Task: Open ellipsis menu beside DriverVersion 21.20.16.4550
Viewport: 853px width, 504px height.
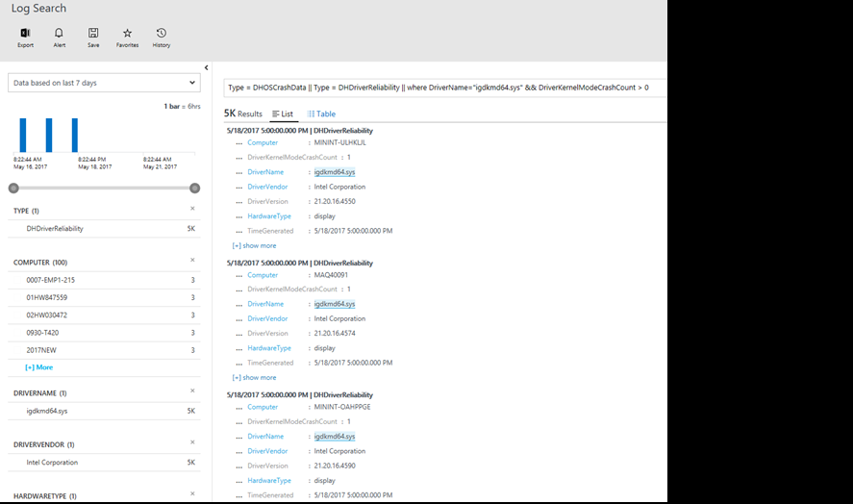Action: [238, 202]
